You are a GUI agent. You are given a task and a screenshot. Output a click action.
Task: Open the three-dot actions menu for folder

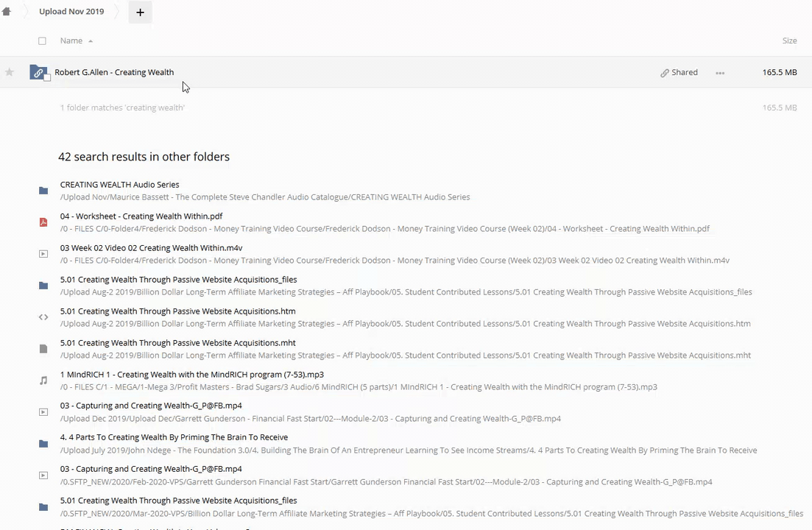(x=720, y=73)
